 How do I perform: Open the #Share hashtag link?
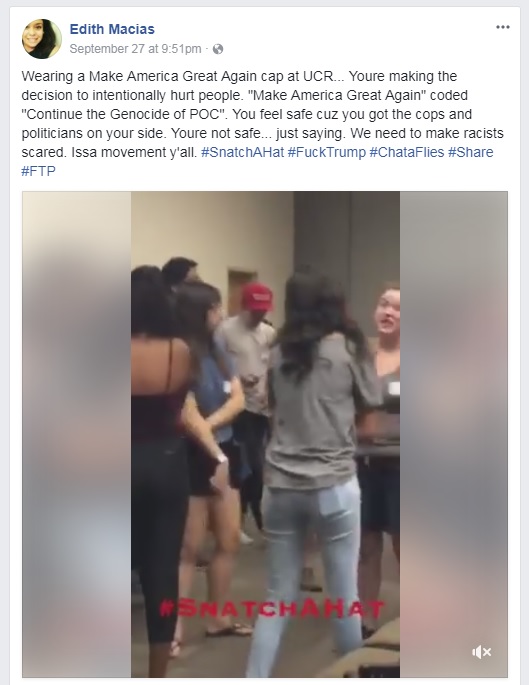point(470,152)
